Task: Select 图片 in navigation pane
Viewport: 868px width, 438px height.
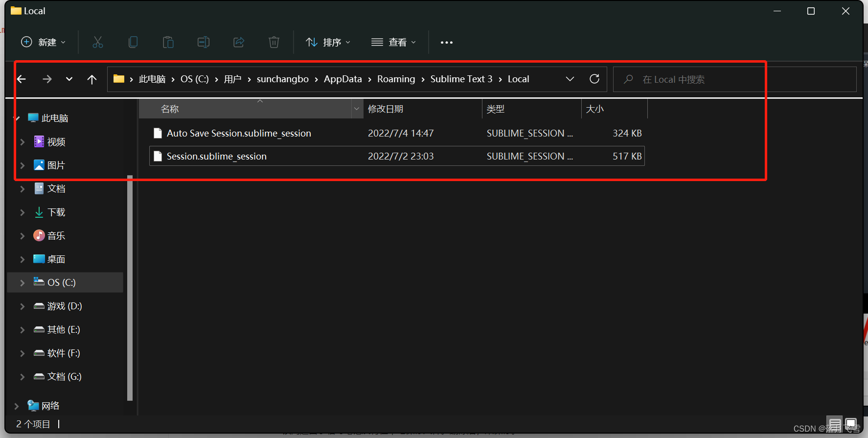Action: tap(56, 165)
